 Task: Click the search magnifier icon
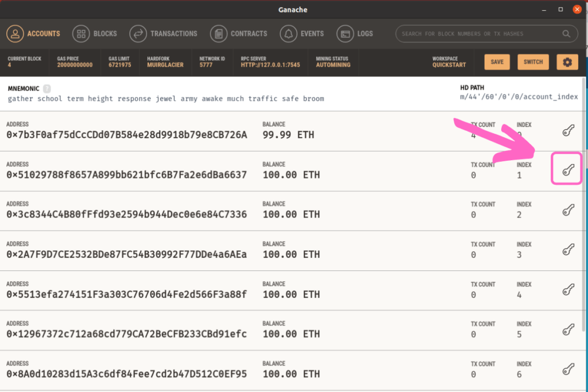click(566, 34)
